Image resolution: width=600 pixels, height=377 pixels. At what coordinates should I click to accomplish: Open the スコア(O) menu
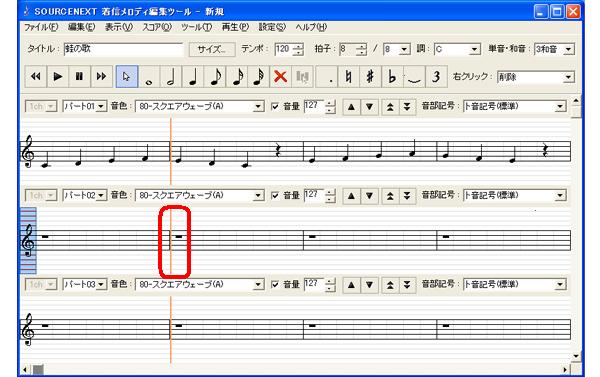click(x=157, y=27)
